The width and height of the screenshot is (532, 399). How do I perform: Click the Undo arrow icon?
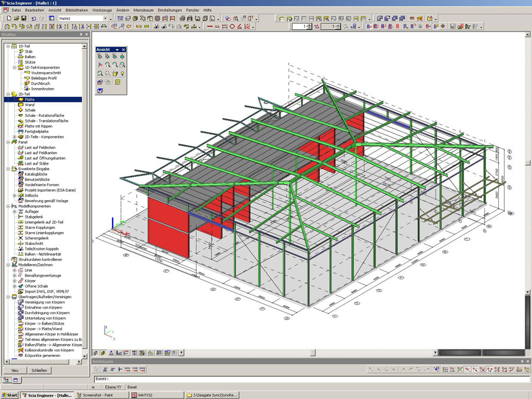[34, 18]
